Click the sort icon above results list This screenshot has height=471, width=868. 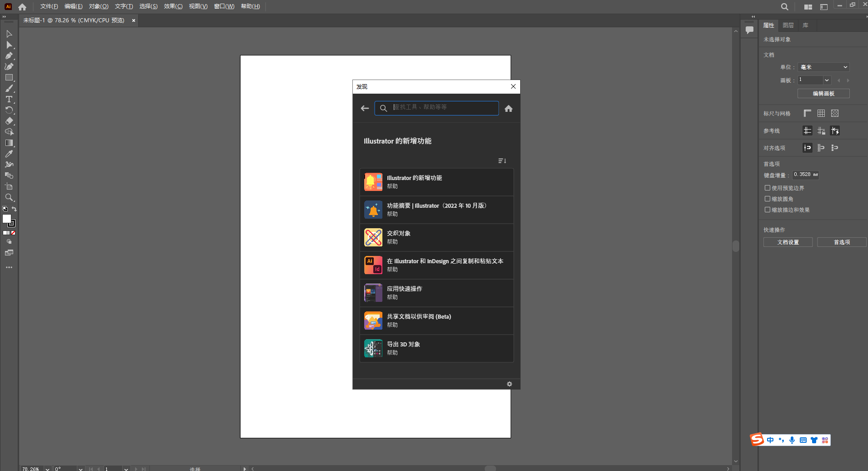[502, 161]
